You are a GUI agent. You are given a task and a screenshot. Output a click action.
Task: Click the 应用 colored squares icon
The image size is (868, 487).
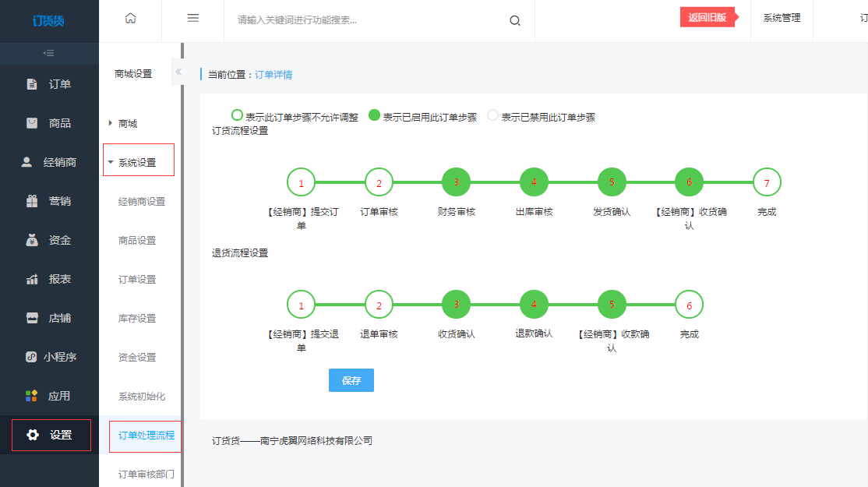pos(31,396)
